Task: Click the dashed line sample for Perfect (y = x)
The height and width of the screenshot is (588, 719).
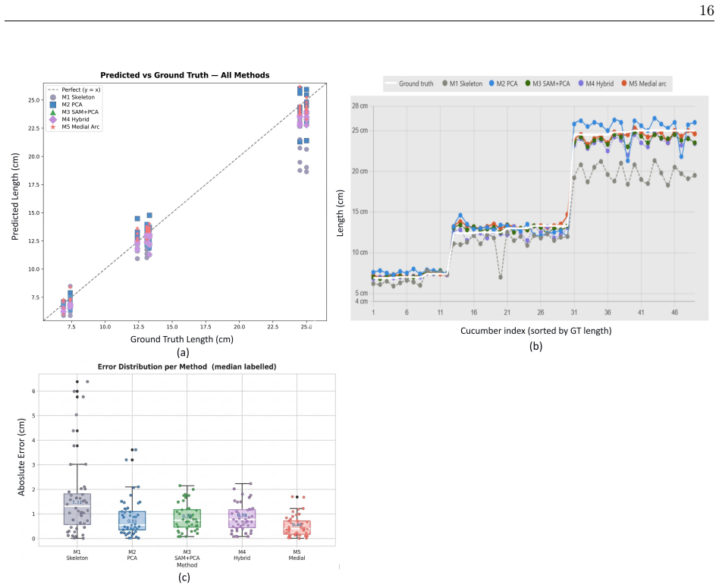Action: click(x=53, y=90)
